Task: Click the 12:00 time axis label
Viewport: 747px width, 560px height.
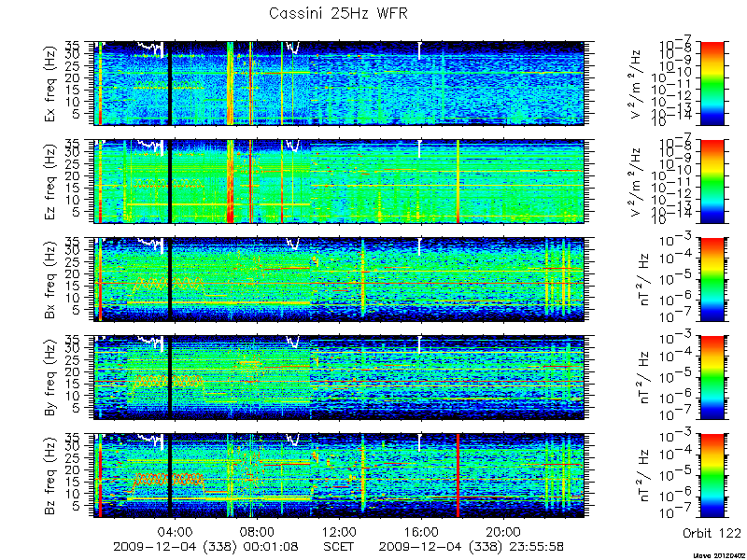Action: pyautogui.click(x=339, y=531)
